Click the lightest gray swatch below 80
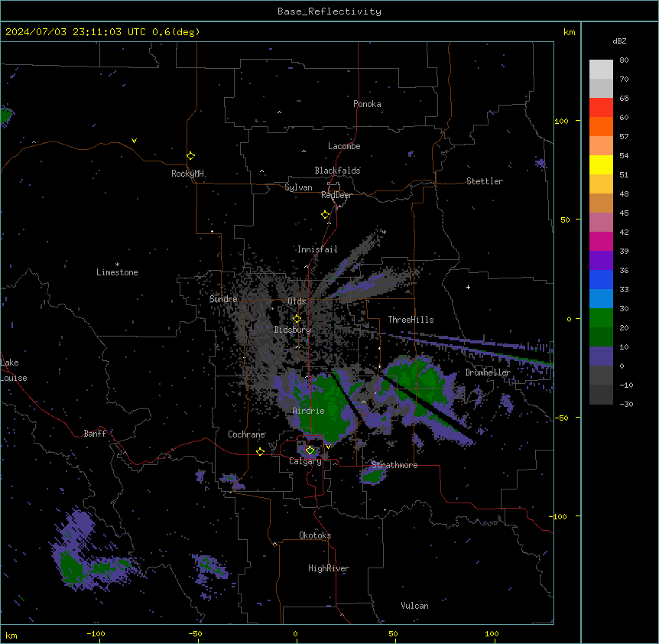This screenshot has width=659, height=644. pyautogui.click(x=601, y=70)
